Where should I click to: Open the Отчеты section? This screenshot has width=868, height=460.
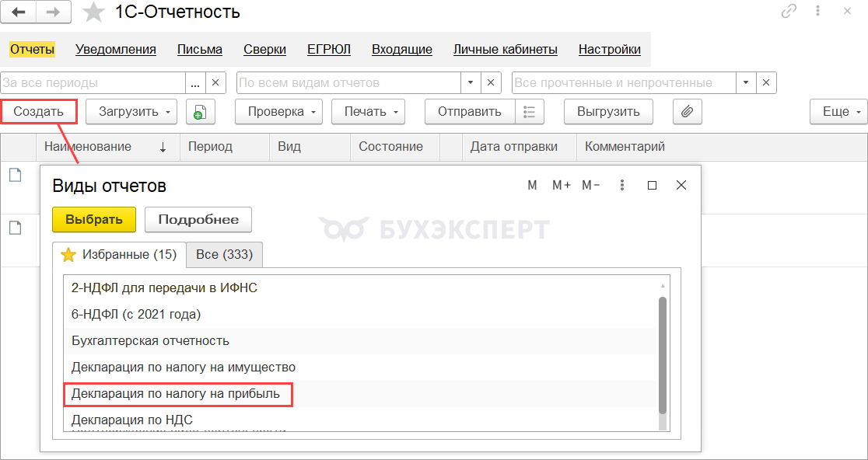click(32, 49)
